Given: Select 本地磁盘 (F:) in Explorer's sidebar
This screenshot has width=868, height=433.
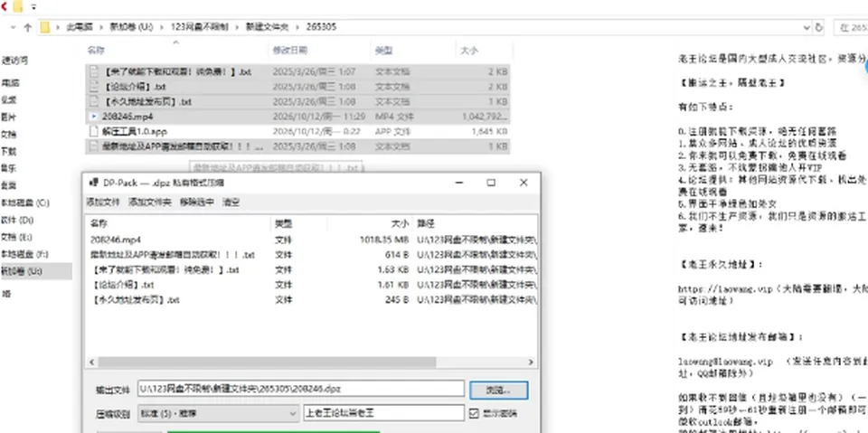Looking at the screenshot, I should [x=25, y=254].
